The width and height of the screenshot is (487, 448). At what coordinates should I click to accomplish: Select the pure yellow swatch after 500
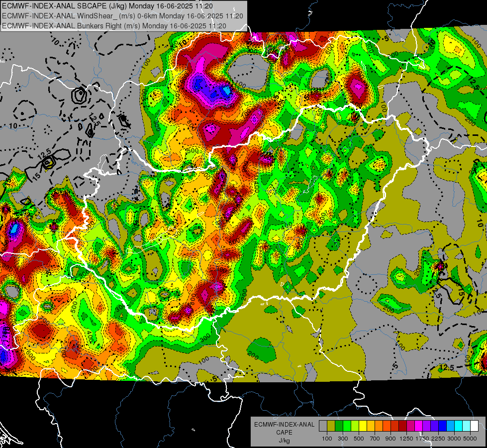[363, 426]
